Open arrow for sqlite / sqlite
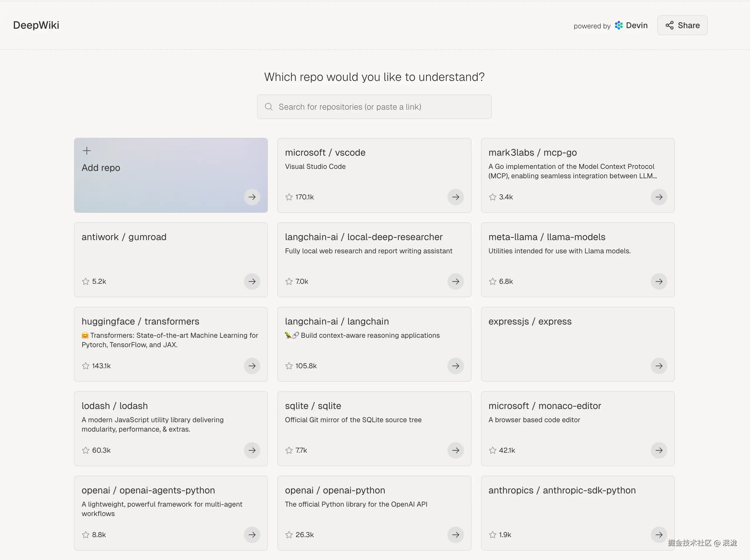Viewport: 750px width, 560px height. click(x=455, y=450)
